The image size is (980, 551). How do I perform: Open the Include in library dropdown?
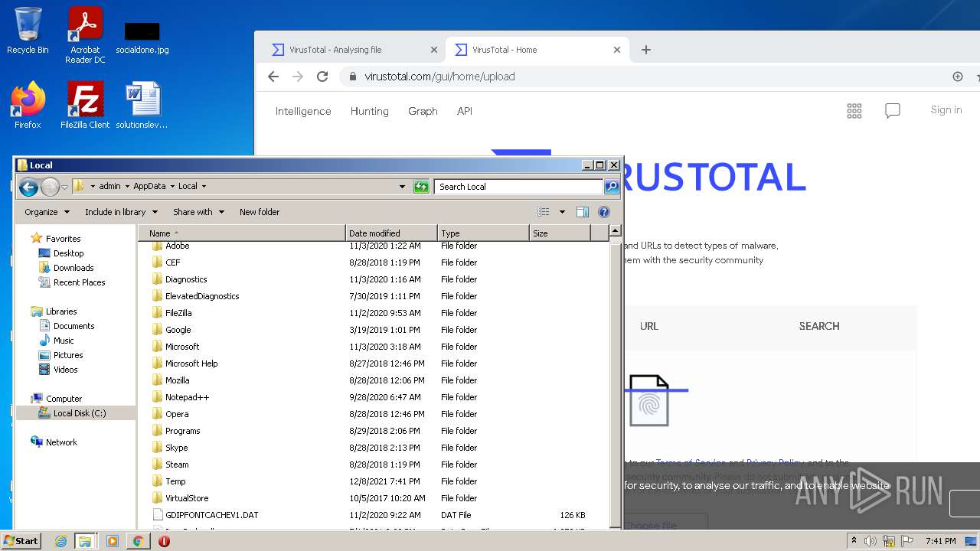121,212
